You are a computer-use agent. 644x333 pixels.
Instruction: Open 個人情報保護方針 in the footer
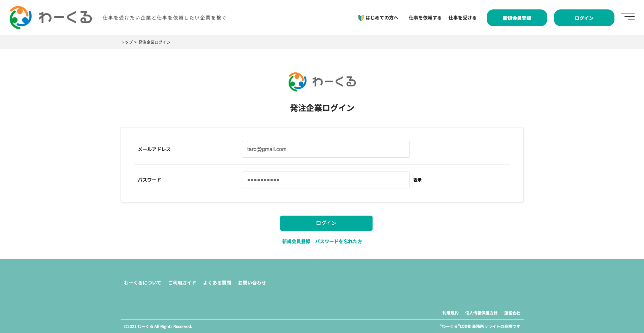point(481,313)
